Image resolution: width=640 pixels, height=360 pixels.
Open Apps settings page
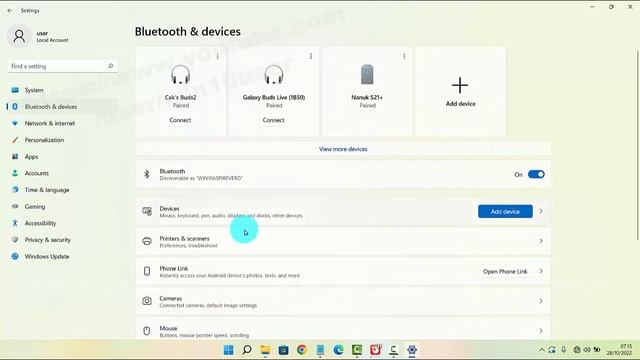(31, 157)
